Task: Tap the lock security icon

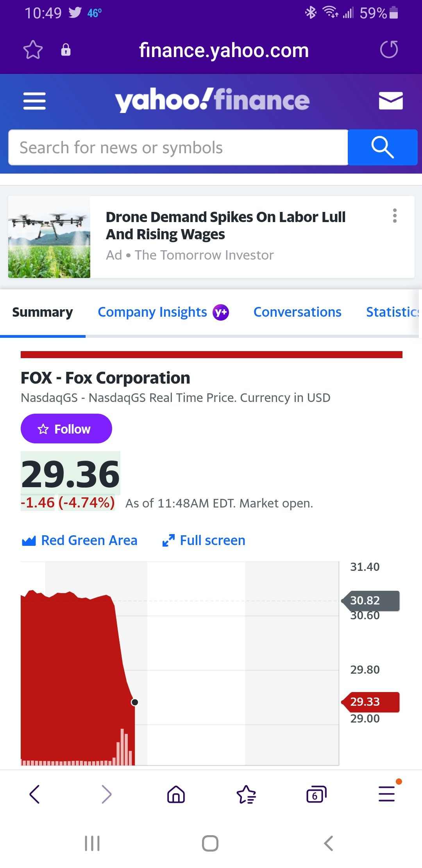Action: coord(66,50)
